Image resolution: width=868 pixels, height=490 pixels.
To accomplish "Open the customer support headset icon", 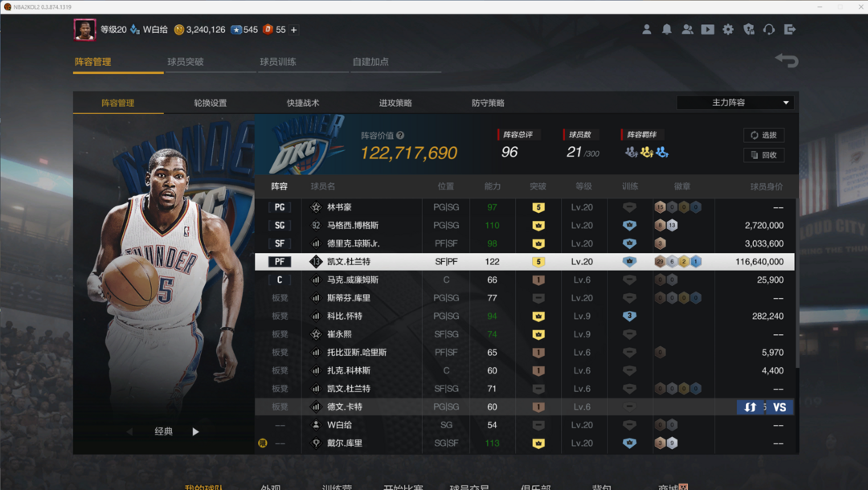I will coord(769,29).
